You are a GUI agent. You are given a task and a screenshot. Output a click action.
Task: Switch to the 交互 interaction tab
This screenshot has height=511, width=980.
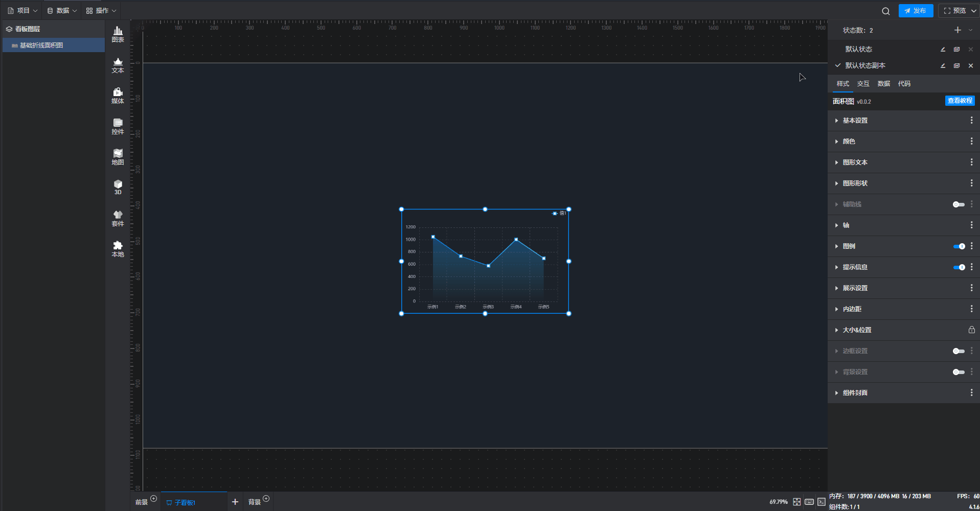[863, 84]
